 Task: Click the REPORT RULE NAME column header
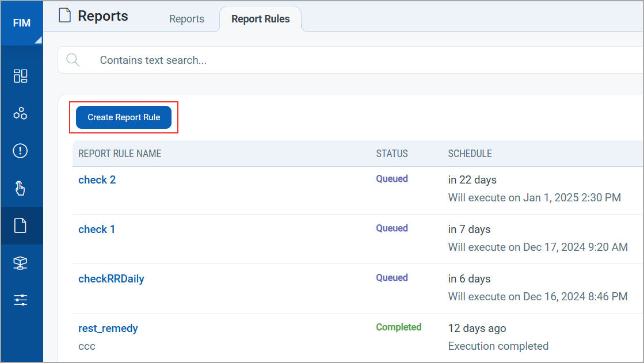120,154
